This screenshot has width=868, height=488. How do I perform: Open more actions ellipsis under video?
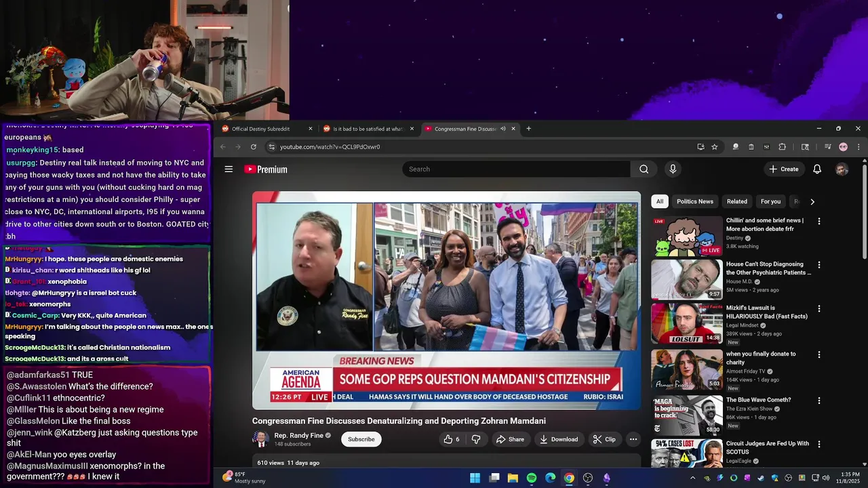633,439
